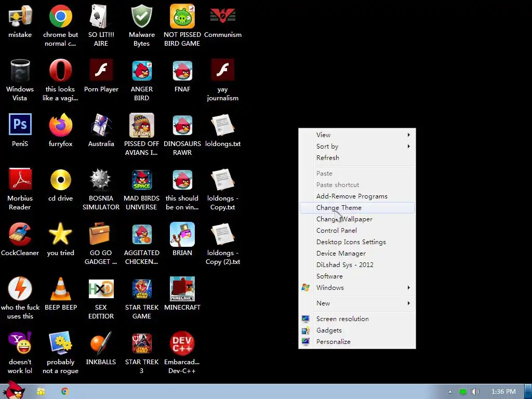Select 'DiLshad Sys - 2012' menu entry
The image size is (532, 399).
[357, 264]
